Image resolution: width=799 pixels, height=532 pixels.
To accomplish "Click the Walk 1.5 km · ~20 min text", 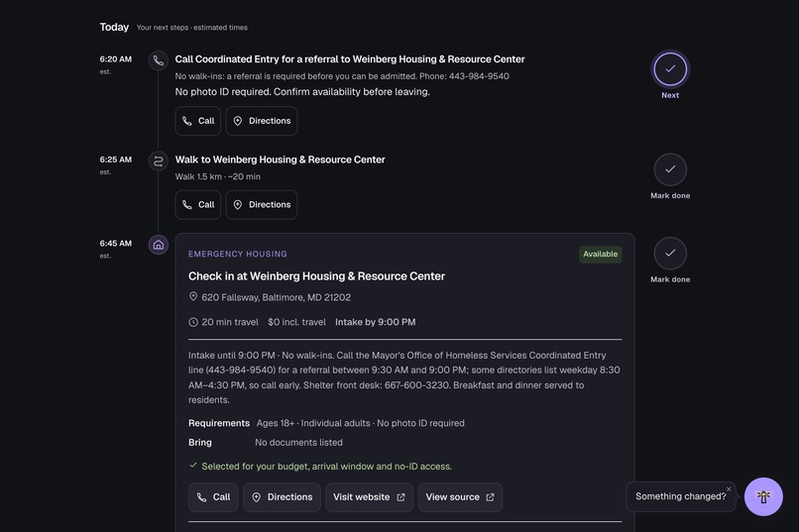I will coord(217,176).
